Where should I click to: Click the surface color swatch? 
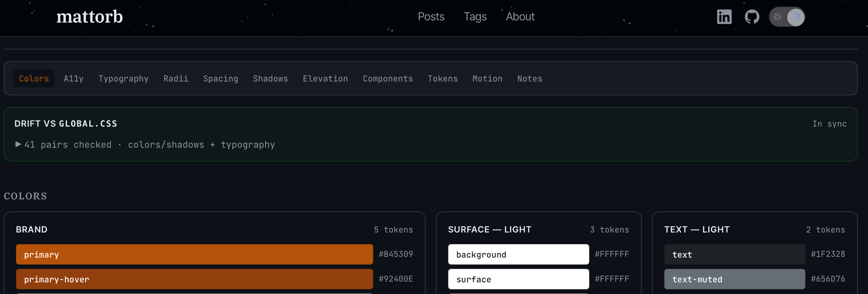[519, 279]
